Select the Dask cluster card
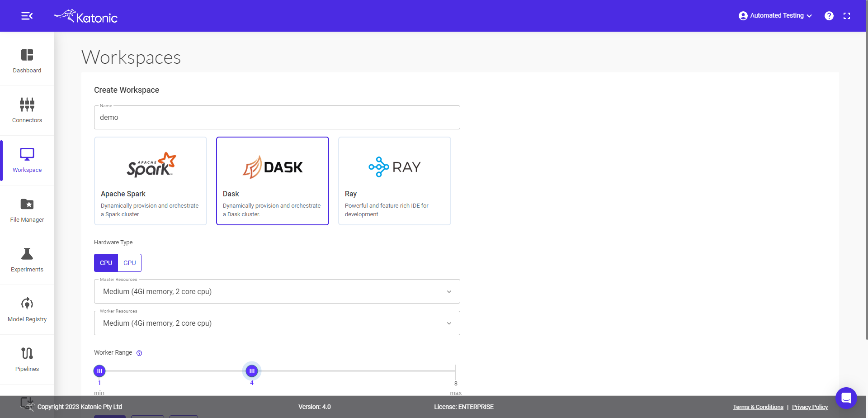The height and width of the screenshot is (418, 868). [x=273, y=181]
